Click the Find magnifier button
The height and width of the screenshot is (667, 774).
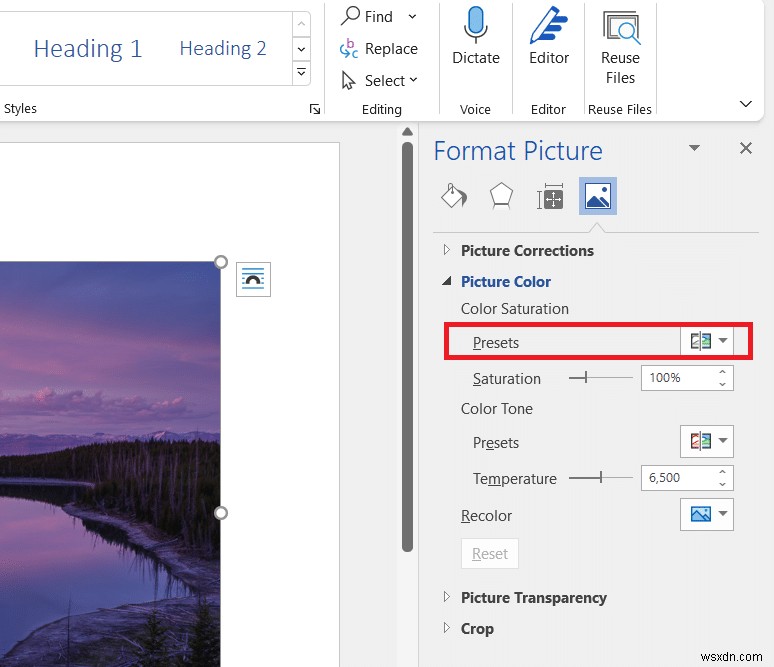click(x=367, y=16)
